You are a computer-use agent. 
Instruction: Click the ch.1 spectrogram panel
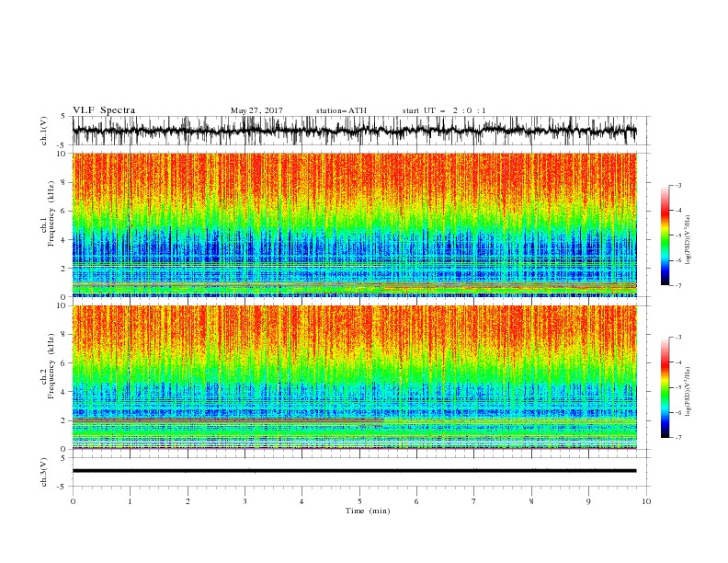pos(354,224)
